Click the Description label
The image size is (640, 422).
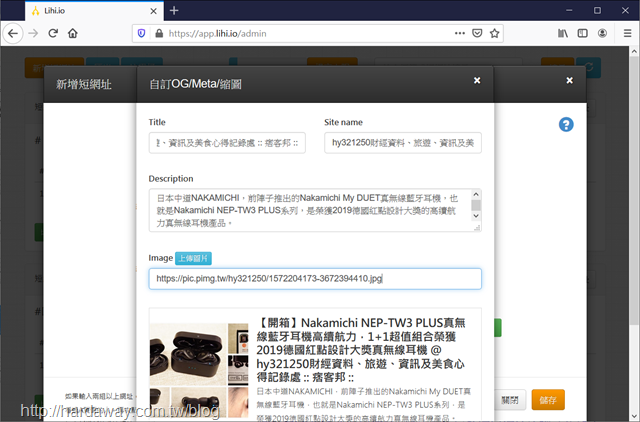click(x=171, y=178)
